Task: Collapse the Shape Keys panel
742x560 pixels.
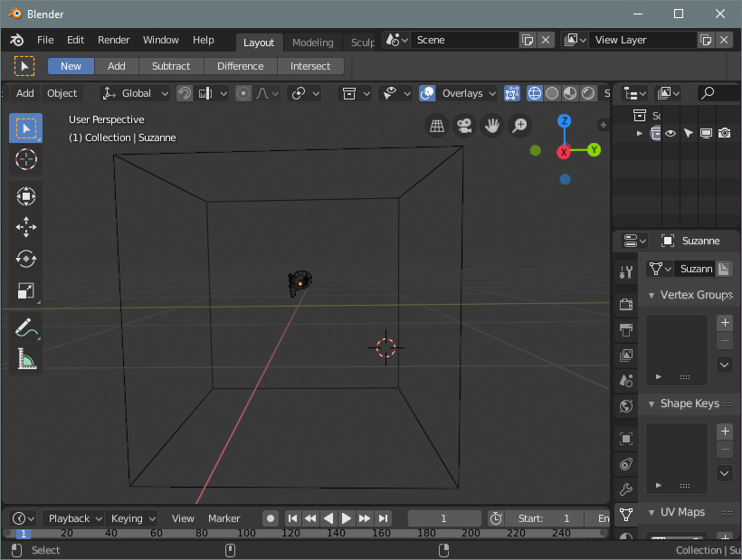Action: click(652, 403)
